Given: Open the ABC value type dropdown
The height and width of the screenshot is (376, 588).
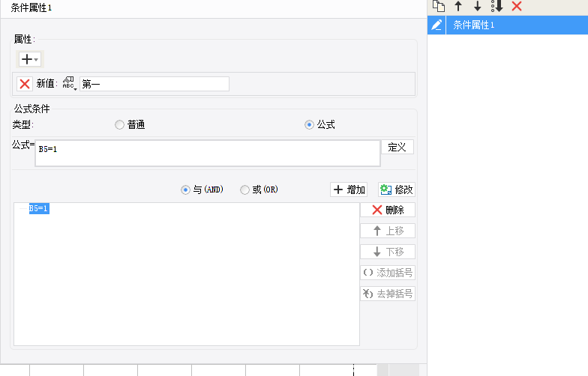Looking at the screenshot, I should pyautogui.click(x=69, y=84).
